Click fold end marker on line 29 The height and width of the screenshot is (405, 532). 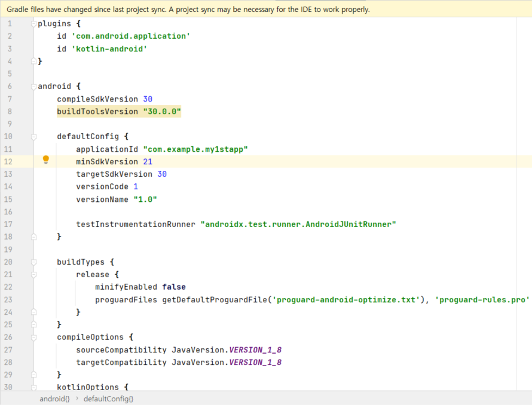[33, 375]
